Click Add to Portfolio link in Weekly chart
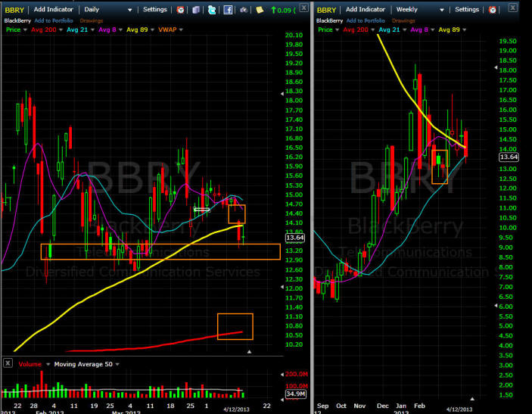 point(366,20)
